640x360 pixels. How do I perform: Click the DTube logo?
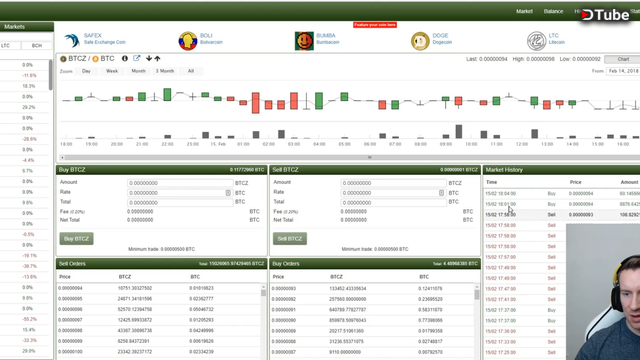[606, 15]
